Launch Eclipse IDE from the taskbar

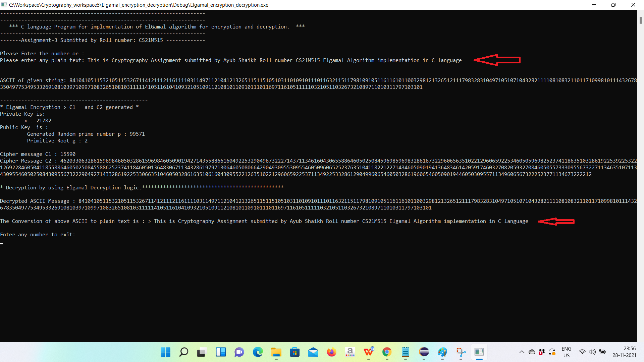[x=424, y=352]
